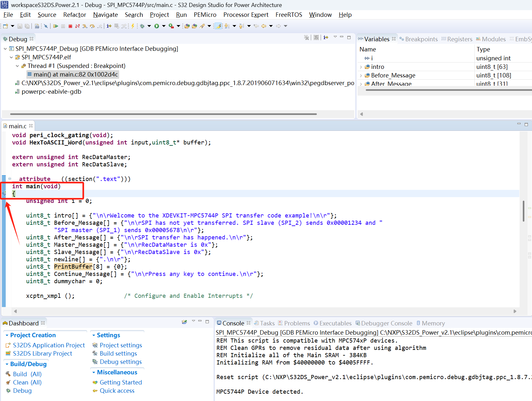Open S32DS Application Project link

click(x=49, y=345)
